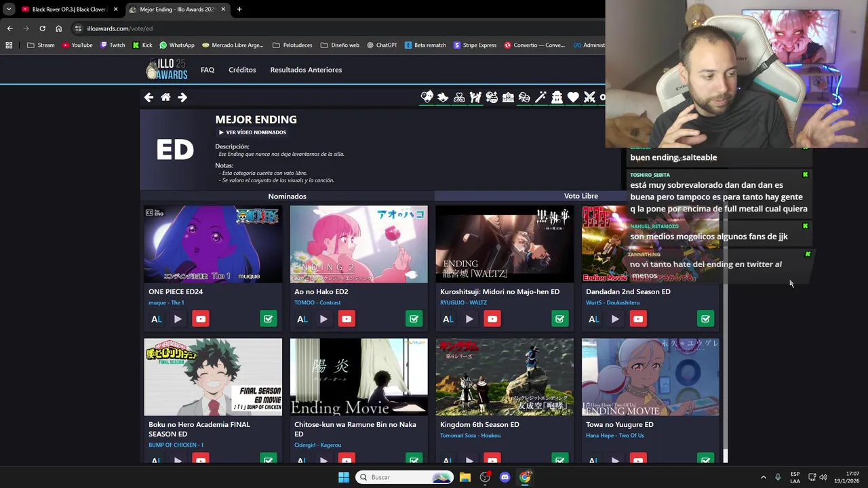
Task: Select Ao no Hako ED2 thumbnail
Action: tap(359, 244)
